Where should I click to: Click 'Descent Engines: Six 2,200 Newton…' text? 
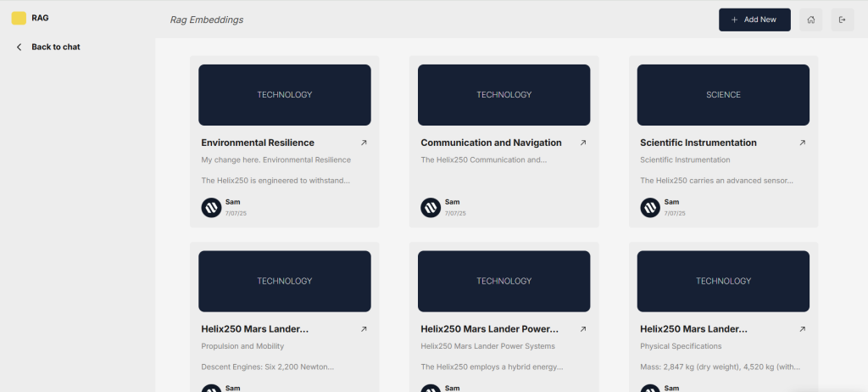pos(267,367)
